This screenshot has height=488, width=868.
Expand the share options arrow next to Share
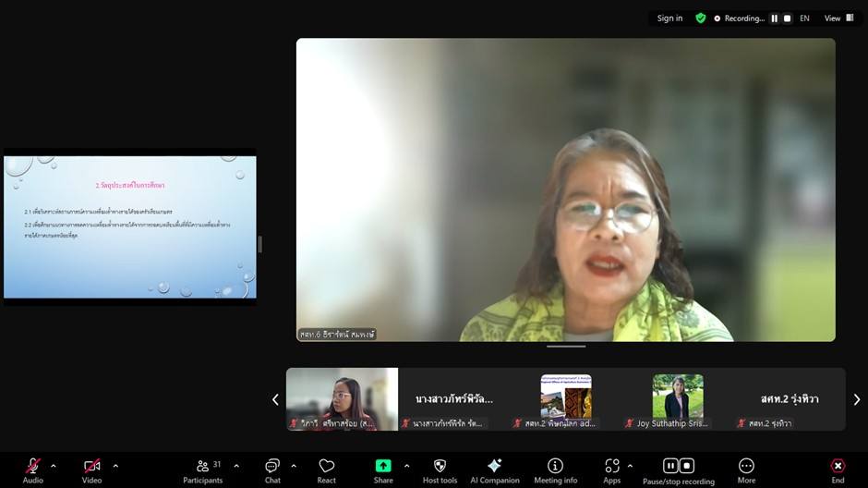[x=406, y=466]
